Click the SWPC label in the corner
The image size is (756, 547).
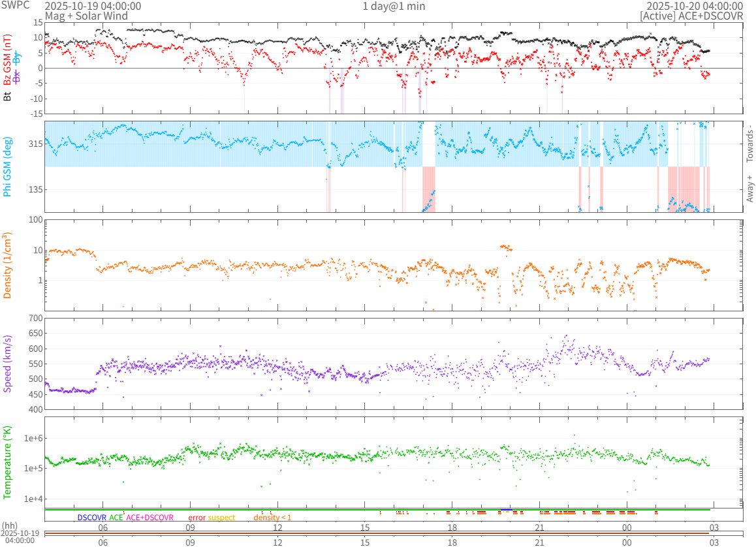click(x=12, y=6)
